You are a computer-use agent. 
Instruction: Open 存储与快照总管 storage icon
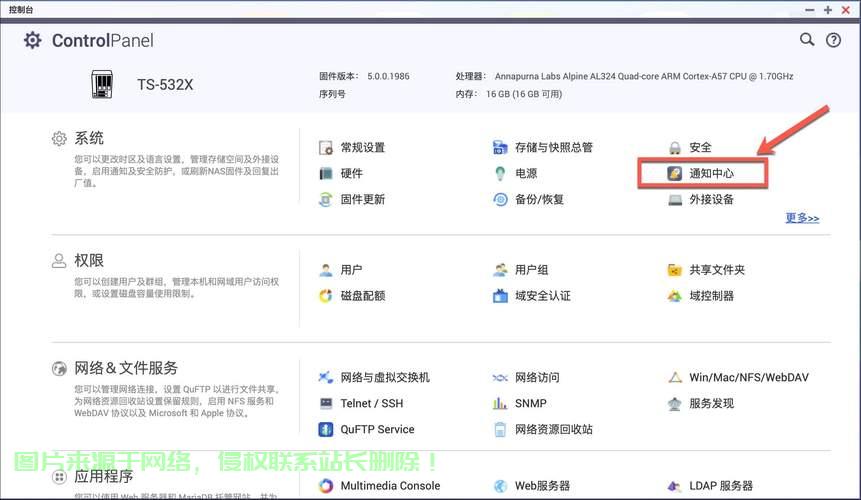pyautogui.click(x=500, y=147)
